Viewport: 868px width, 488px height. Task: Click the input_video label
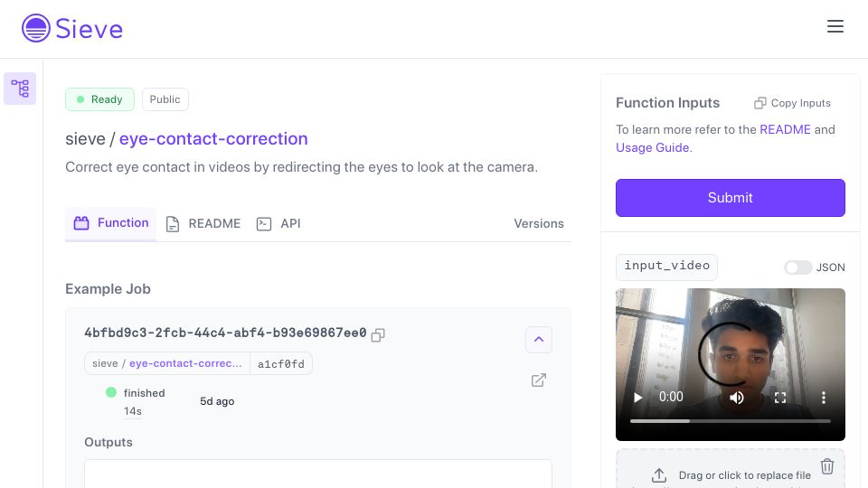[x=666, y=267]
